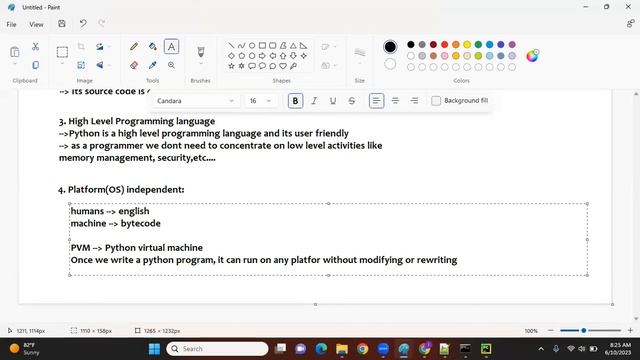Select the Magnifier tool

(x=171, y=65)
